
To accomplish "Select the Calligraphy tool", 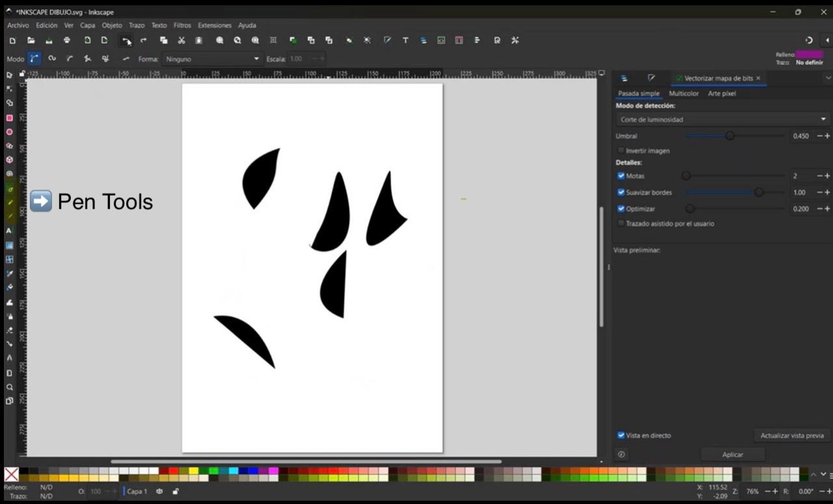I will click(x=9, y=216).
